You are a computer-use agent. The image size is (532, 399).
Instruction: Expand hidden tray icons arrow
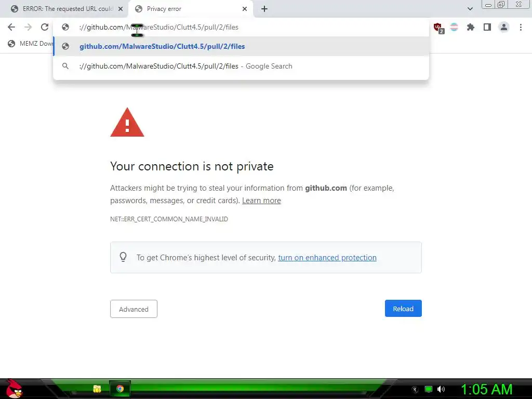pos(415,390)
